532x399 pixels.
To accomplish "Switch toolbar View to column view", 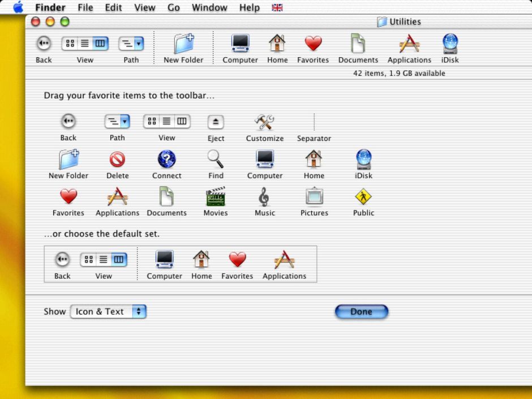I will 100,44.
